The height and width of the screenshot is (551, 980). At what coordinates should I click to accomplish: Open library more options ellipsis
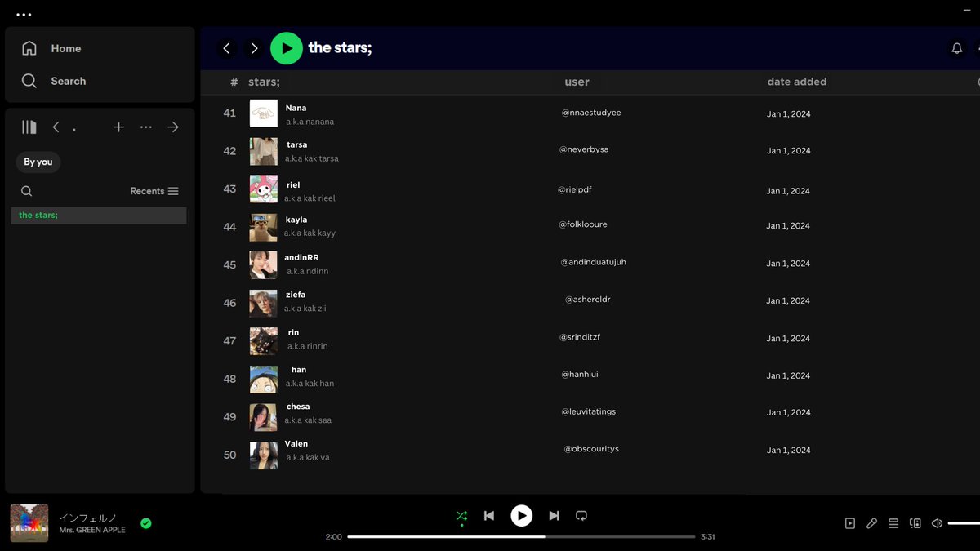coord(146,127)
